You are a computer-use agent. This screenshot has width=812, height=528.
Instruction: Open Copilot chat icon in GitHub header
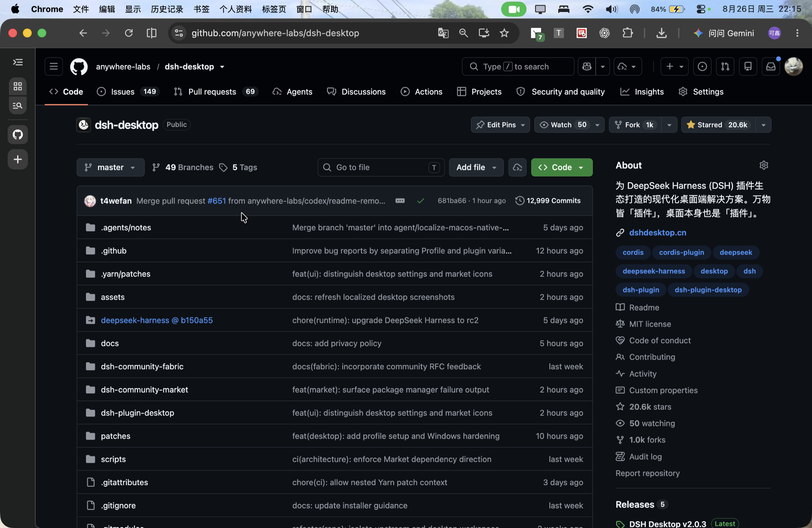[x=587, y=67]
